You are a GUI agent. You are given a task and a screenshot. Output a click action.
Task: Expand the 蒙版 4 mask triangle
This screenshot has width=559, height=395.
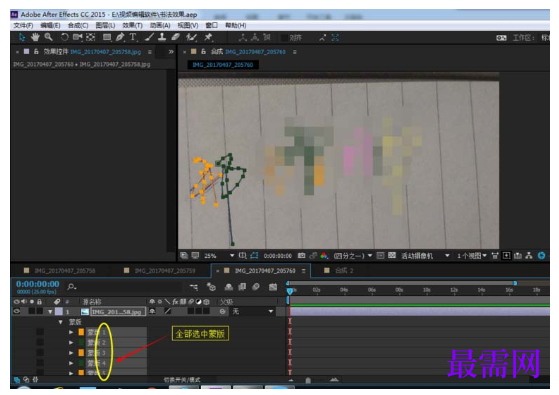71,363
